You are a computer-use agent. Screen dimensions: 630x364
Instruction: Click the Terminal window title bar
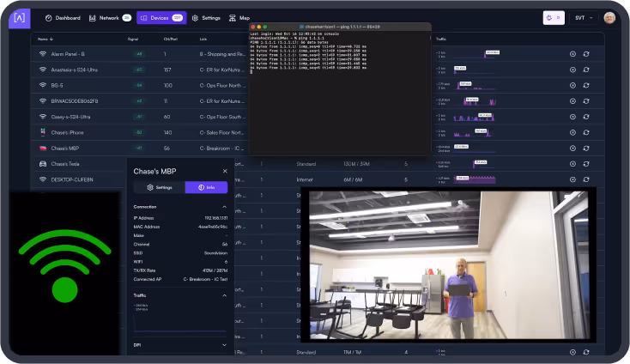340,27
